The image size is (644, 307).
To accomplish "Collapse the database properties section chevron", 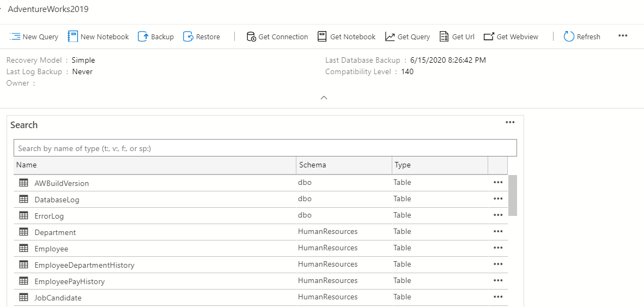I will [324, 98].
